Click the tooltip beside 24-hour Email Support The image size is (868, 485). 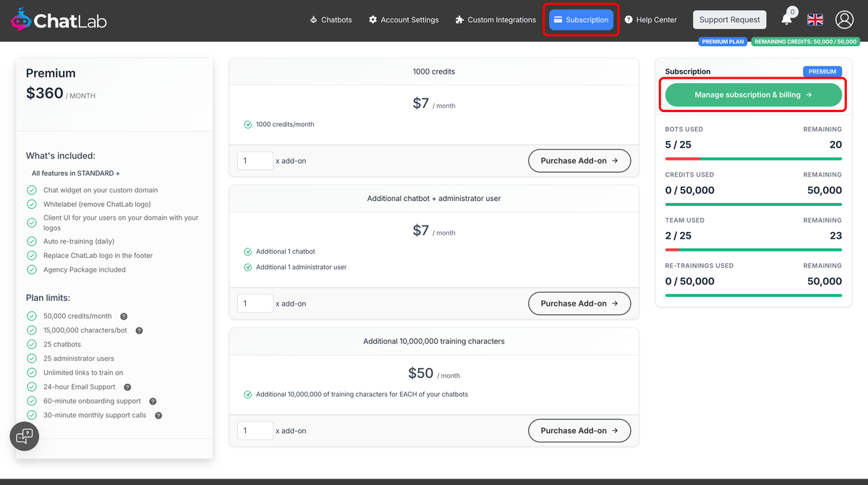127,387
